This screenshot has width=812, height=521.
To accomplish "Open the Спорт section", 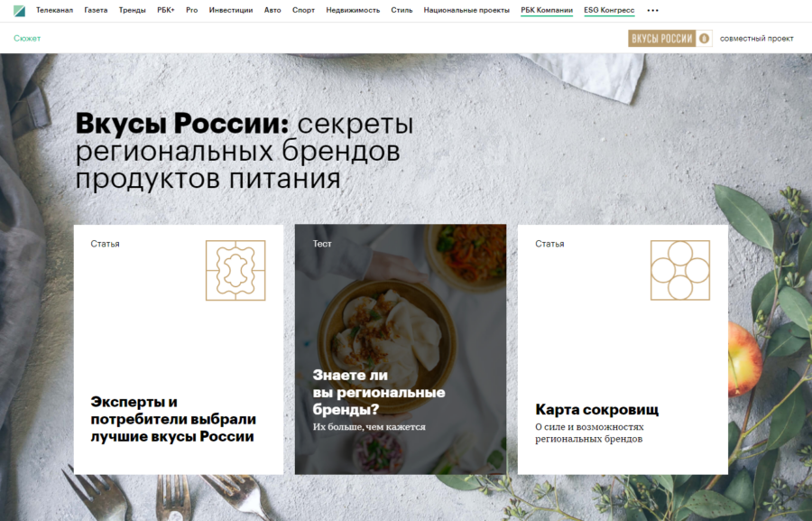I will click(304, 11).
